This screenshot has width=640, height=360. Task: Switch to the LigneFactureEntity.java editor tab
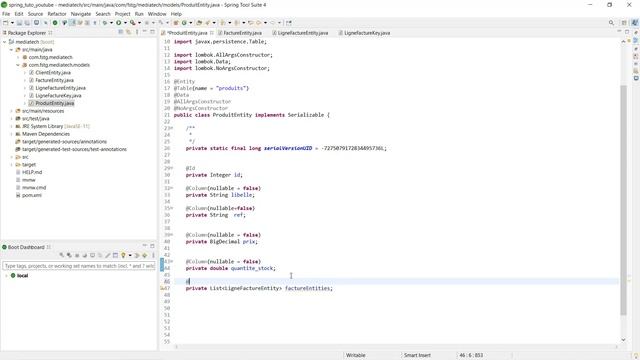300,33
